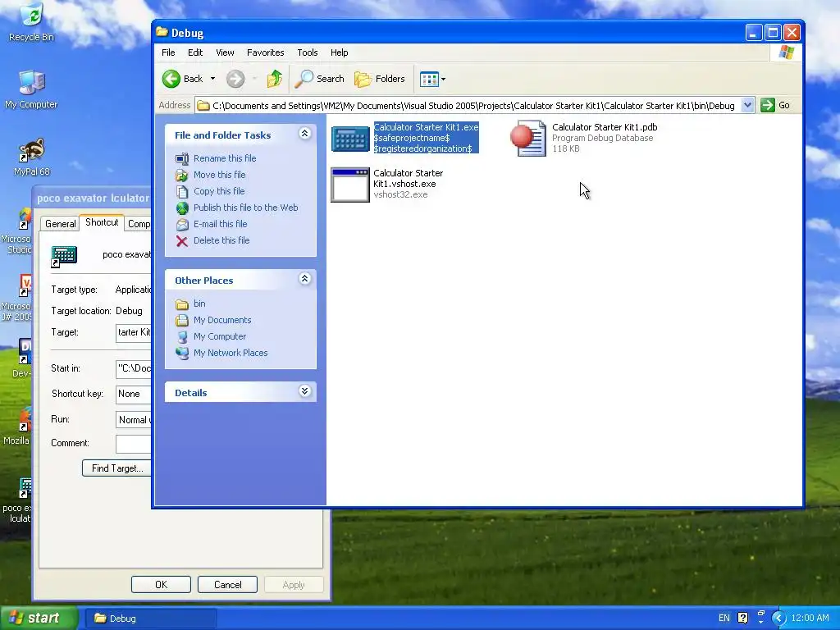Open the bin folder link
Screen dimensions: 840x630
[199, 304]
